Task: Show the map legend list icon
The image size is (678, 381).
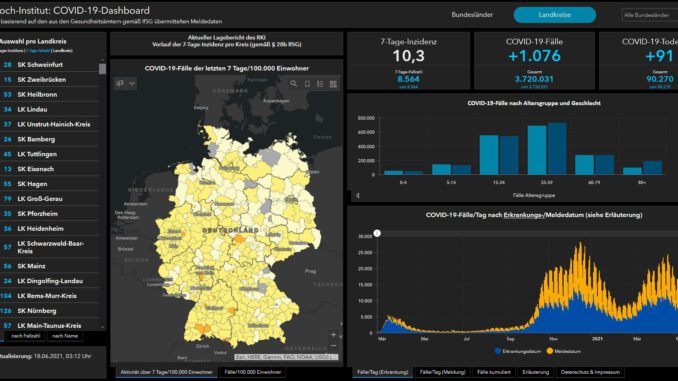Action: click(x=320, y=84)
